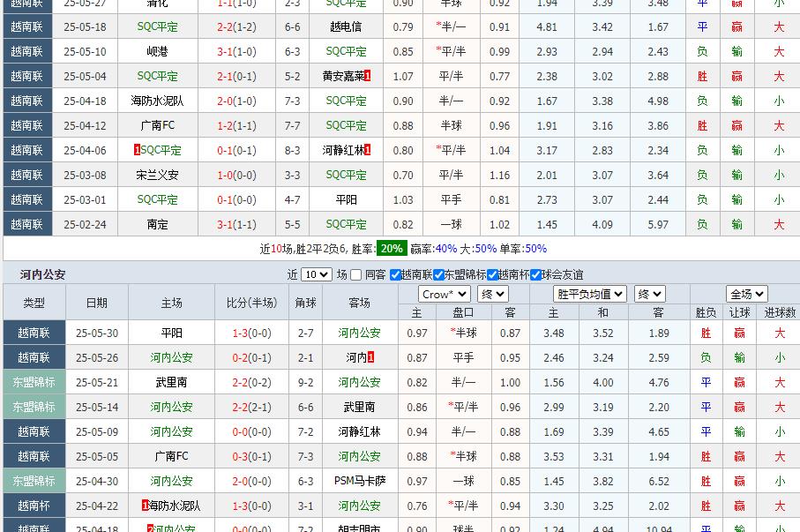Click the red card badge next to 河静红林
The height and width of the screenshot is (532, 800).
tap(368, 150)
